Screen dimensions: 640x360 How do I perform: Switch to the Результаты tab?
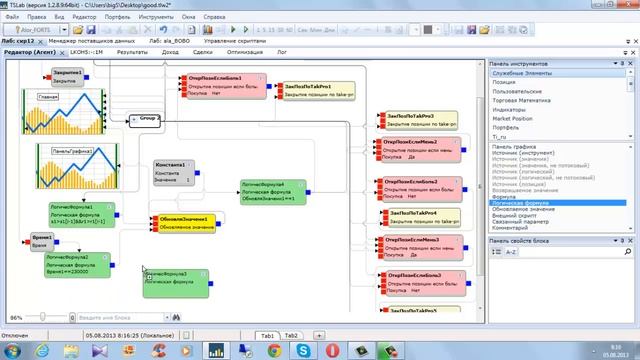coord(132,52)
